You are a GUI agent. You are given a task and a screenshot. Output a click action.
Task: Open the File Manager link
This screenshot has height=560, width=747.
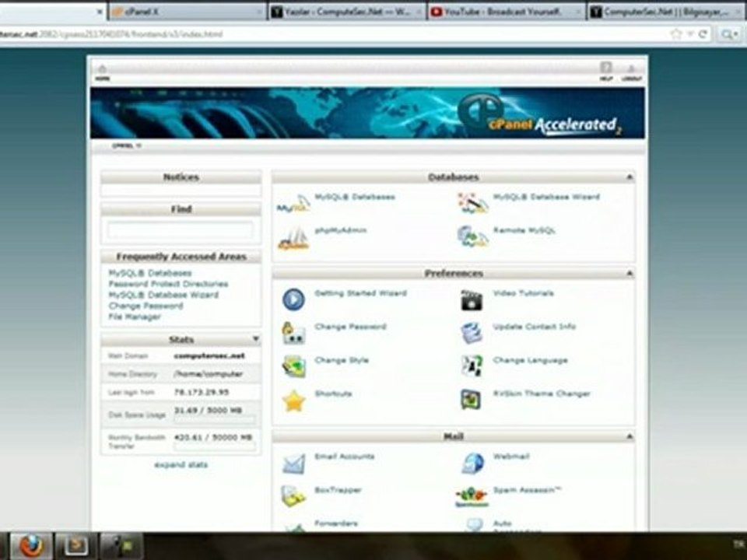tap(135, 317)
